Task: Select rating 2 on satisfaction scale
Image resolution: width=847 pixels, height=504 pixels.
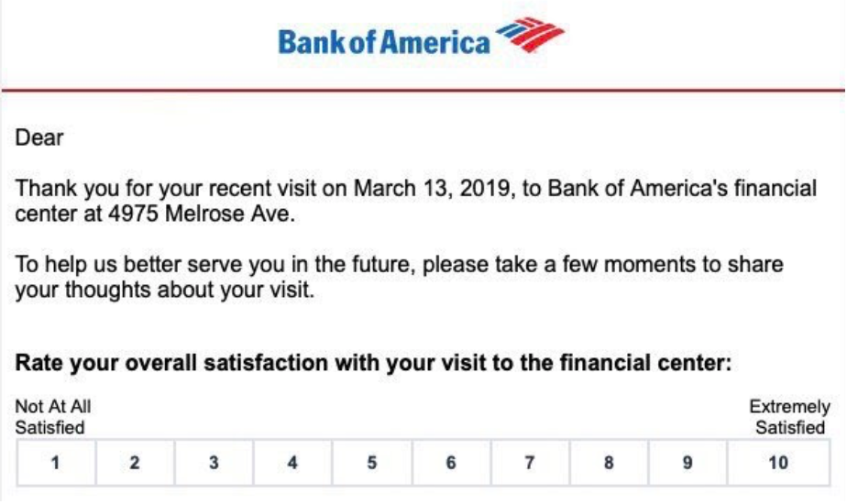Action: coord(135,463)
